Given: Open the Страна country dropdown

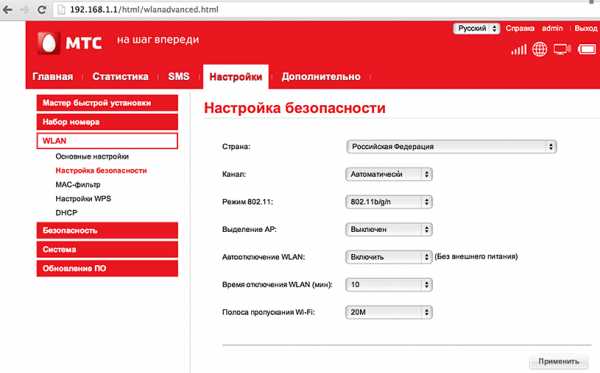Looking at the screenshot, I should pyautogui.click(x=451, y=147).
